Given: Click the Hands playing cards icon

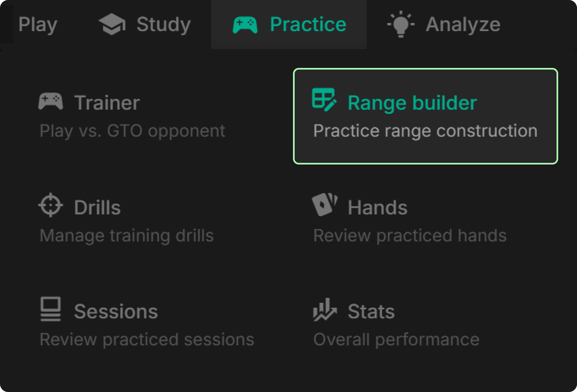Looking at the screenshot, I should tap(325, 205).
